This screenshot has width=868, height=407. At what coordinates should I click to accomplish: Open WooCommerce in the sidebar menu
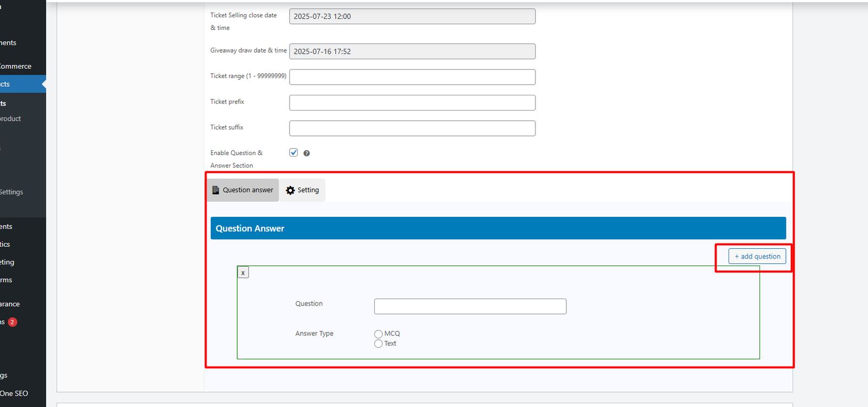16,66
